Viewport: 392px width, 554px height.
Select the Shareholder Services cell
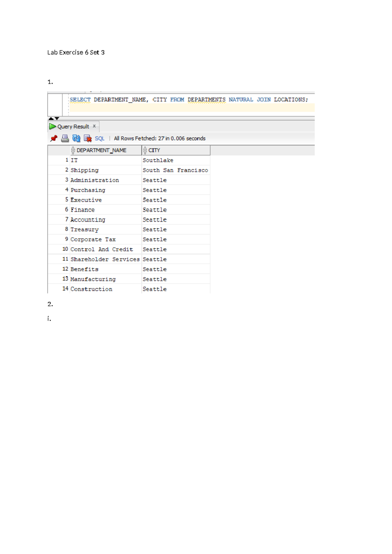tap(106, 259)
